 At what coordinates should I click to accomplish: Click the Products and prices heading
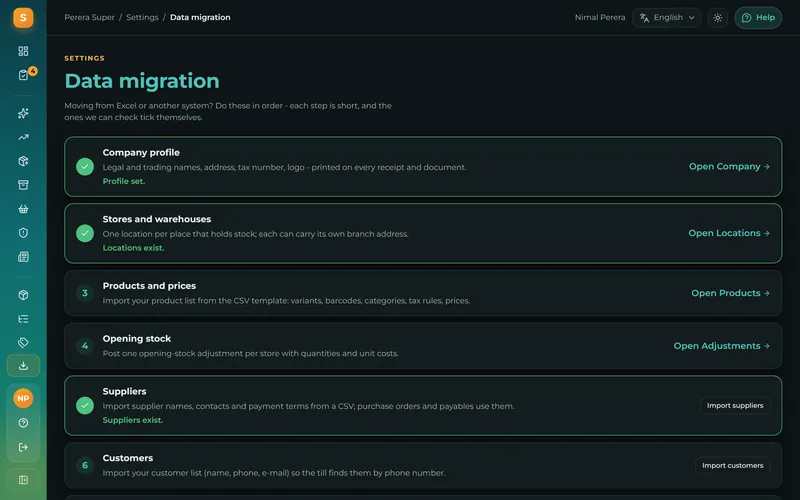(x=149, y=286)
